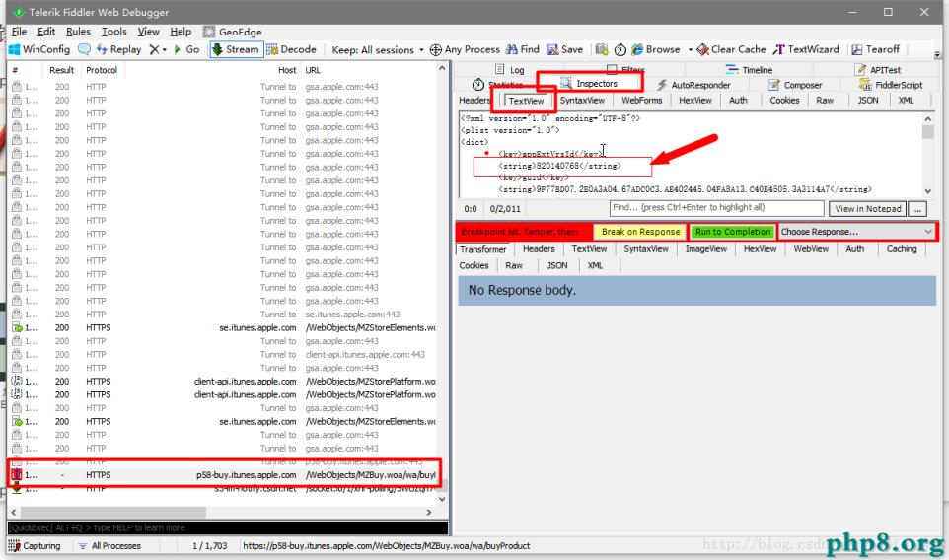This screenshot has height=560, width=949.
Task: Switch to the Timeline tab
Action: pyautogui.click(x=750, y=70)
